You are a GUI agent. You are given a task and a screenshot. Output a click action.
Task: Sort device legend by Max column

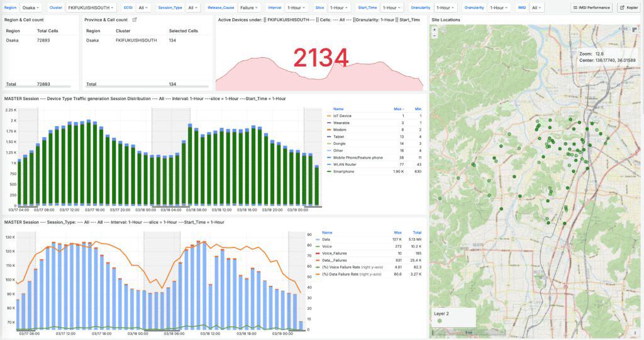(398, 109)
